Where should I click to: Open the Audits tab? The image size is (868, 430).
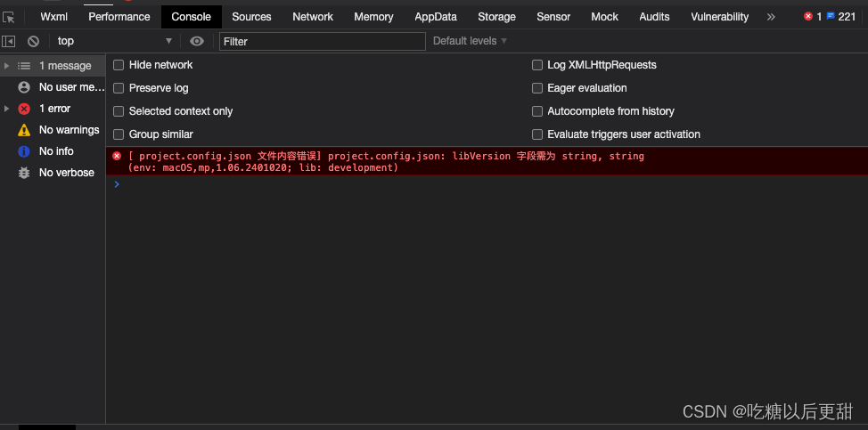[x=654, y=17]
